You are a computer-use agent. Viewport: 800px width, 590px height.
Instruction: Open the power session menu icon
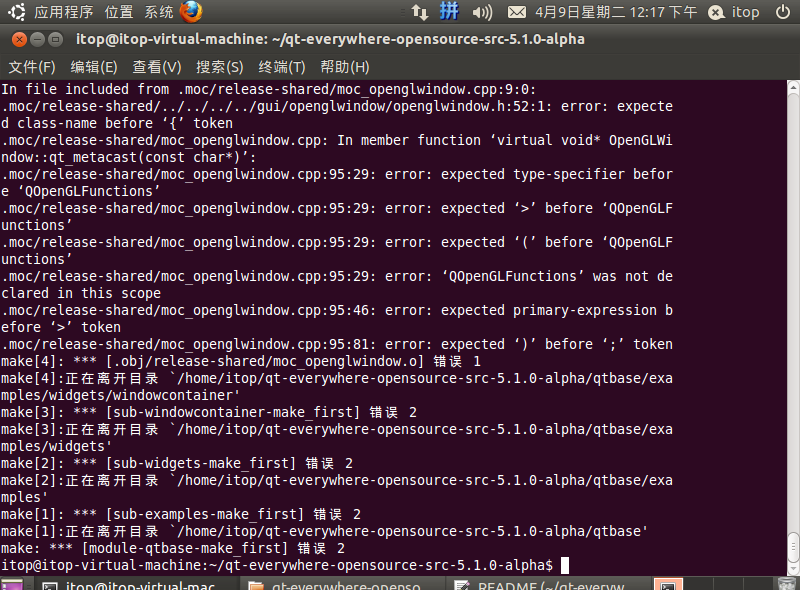pyautogui.click(x=783, y=12)
